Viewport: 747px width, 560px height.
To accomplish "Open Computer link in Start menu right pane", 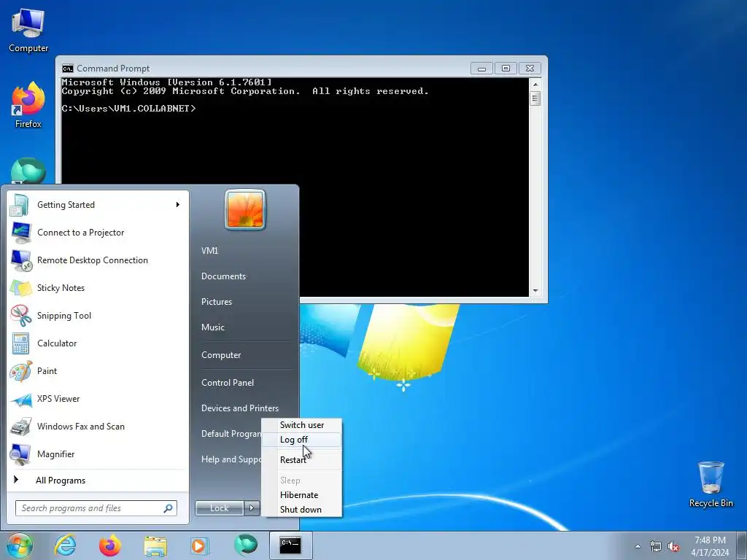I will click(x=221, y=355).
